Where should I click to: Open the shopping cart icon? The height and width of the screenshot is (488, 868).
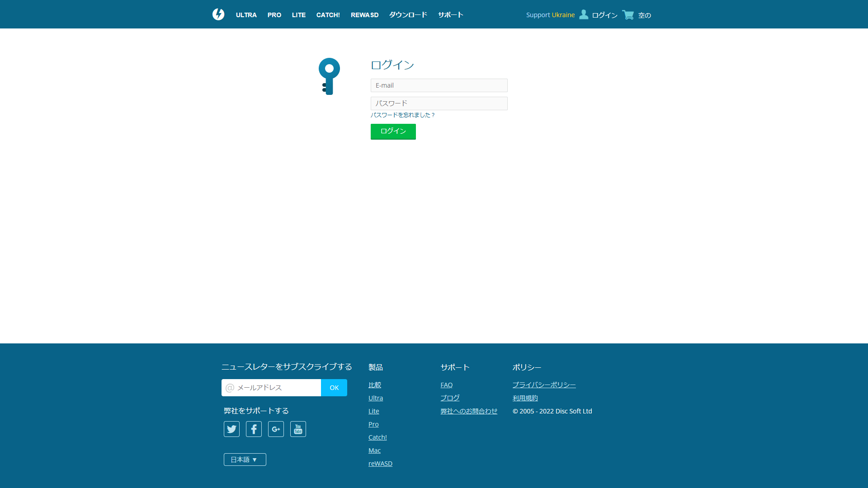(628, 14)
